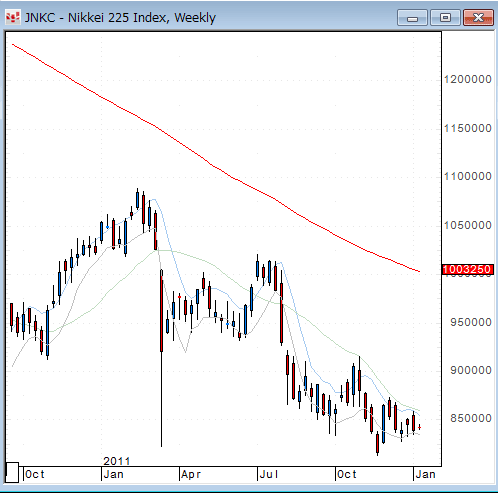The width and height of the screenshot is (498, 493).
Task: Click the JNKC chart window app icon
Action: click(x=13, y=17)
